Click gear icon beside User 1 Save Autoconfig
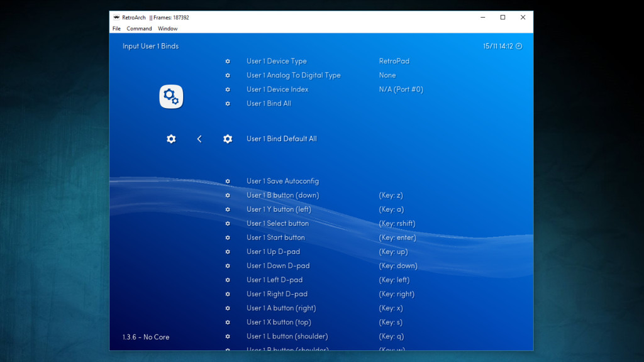The height and width of the screenshot is (362, 644). 228,182
